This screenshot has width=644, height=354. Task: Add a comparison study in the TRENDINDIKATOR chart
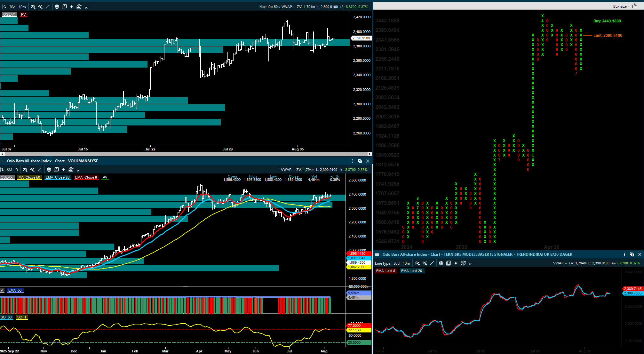[x=425, y=263]
